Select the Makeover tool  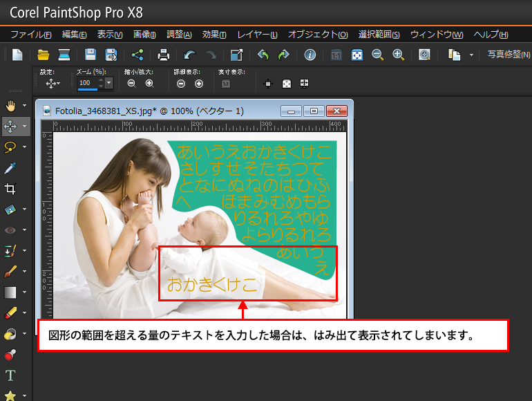coord(10,251)
